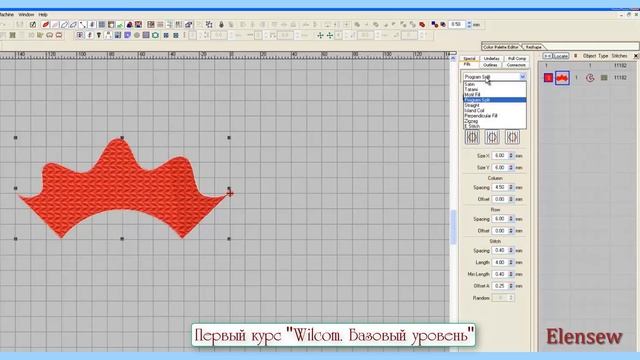Click the Random value field

point(500,298)
